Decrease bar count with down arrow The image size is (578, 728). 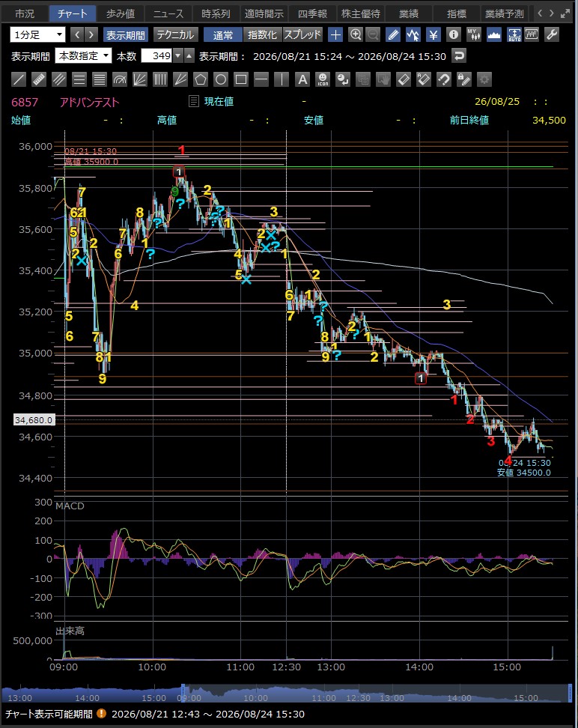click(177, 56)
